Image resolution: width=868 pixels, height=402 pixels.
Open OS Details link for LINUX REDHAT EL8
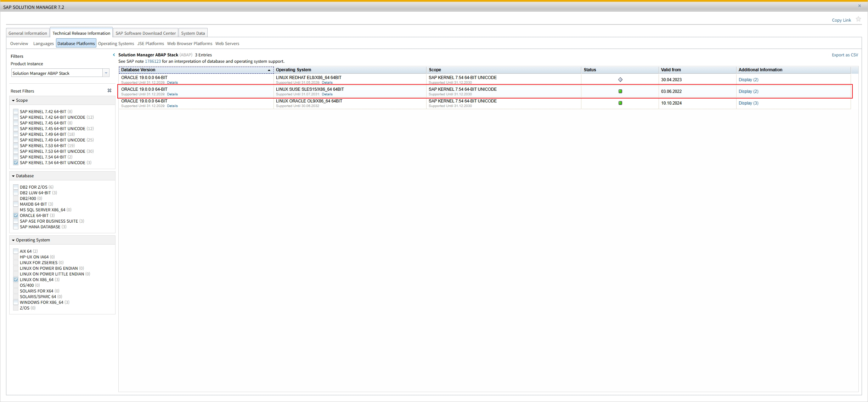point(327,83)
